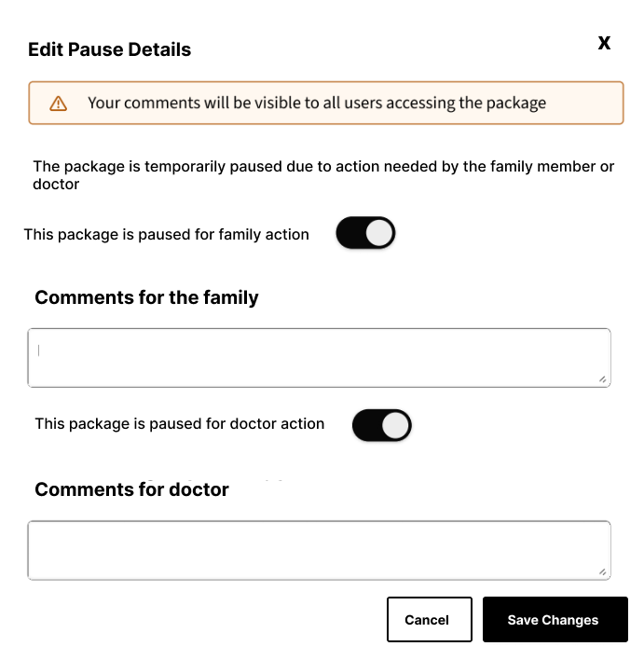
Task: Click the warning triangle icon
Action: pyautogui.click(x=59, y=103)
